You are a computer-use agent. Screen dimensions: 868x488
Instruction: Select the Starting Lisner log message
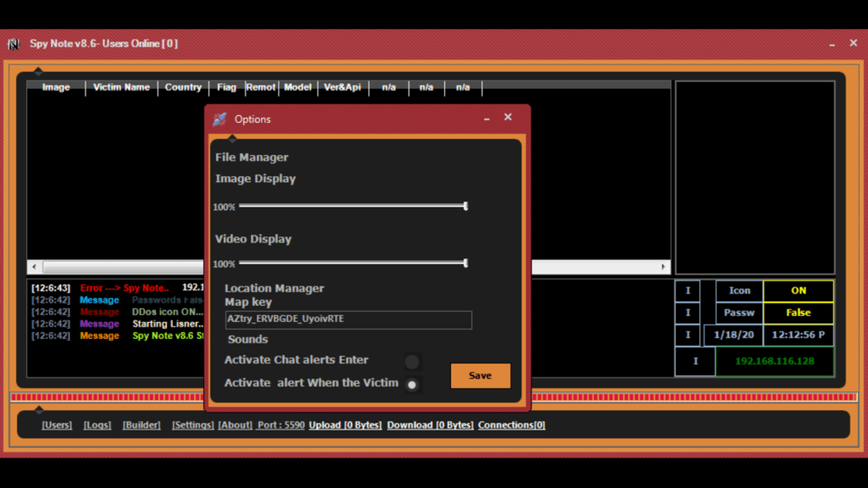point(117,324)
